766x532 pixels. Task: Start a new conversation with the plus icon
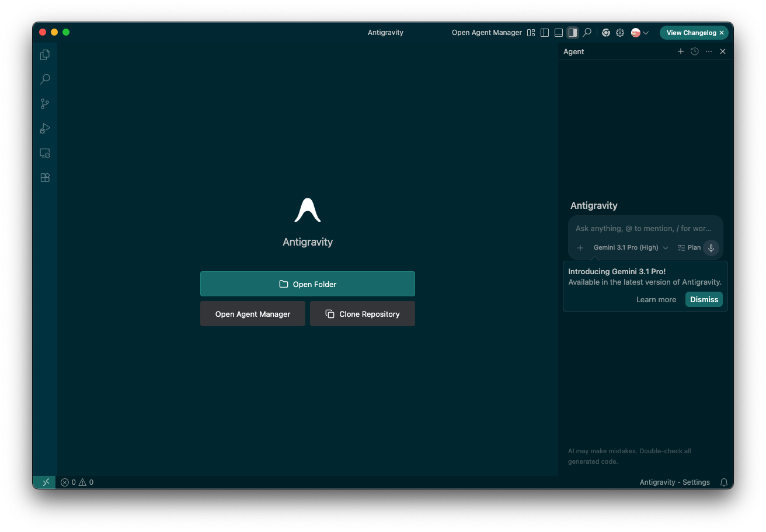point(680,51)
